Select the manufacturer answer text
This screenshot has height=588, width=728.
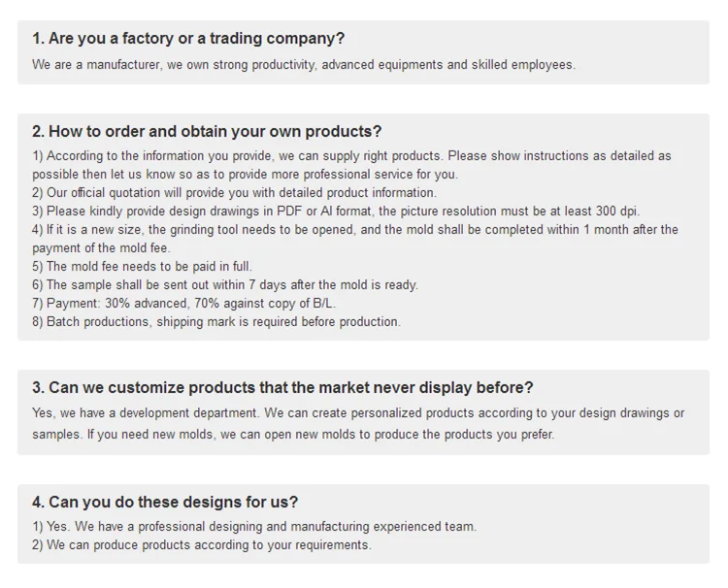pos(304,64)
